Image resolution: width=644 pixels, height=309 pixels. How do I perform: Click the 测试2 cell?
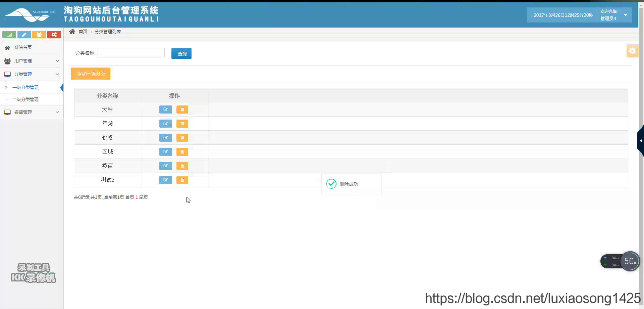108,180
